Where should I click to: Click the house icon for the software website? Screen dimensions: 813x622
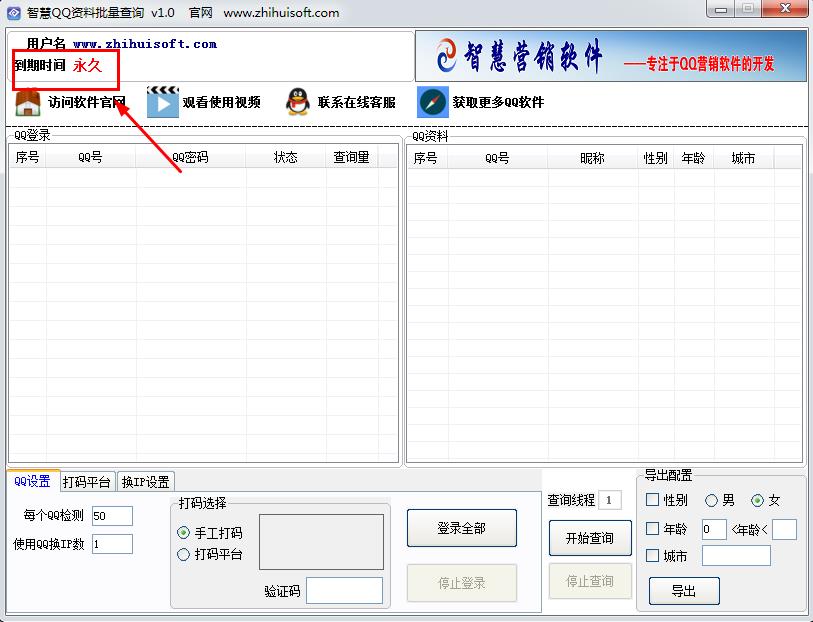coord(28,102)
